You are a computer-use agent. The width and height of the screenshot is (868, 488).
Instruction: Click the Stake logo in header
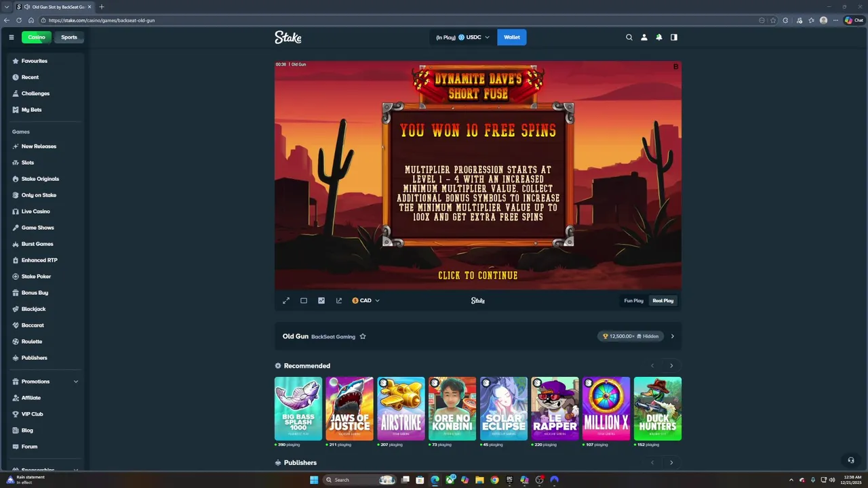(288, 37)
